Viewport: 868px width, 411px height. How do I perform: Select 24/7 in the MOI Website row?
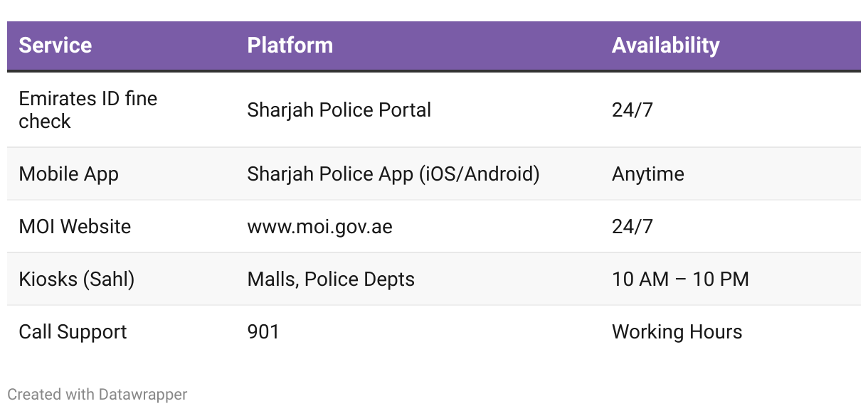633,227
